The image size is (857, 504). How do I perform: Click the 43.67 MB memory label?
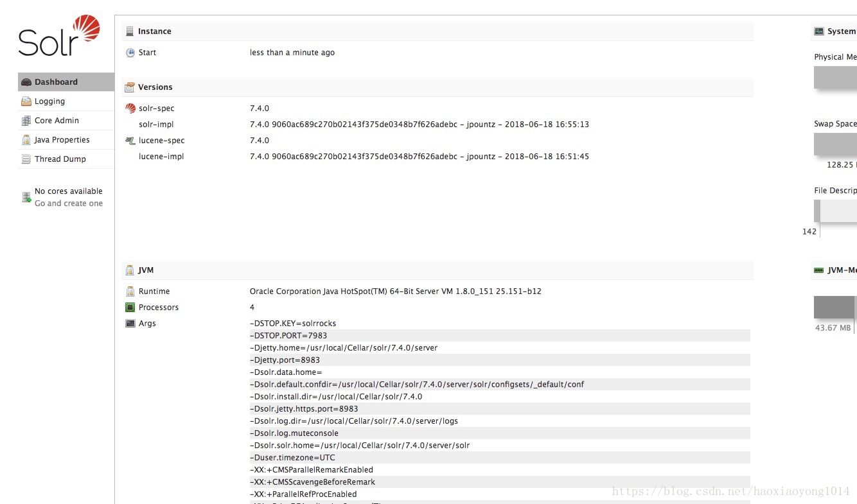833,328
